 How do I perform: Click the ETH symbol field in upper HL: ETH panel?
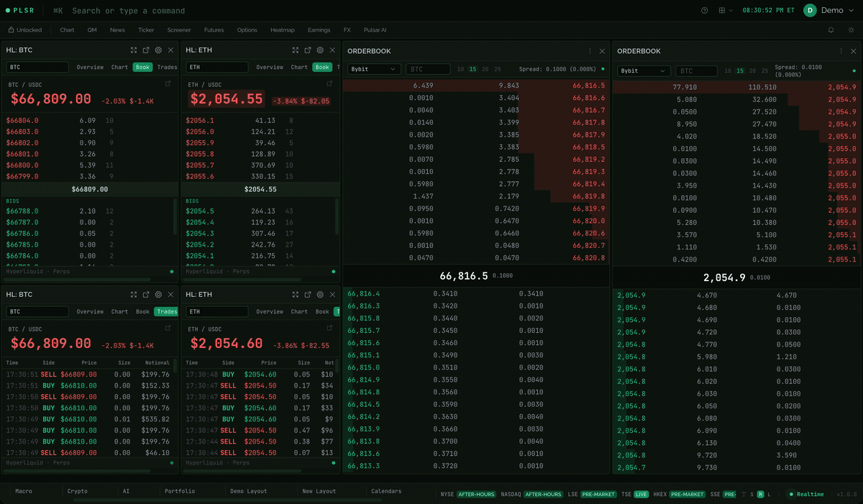217,67
